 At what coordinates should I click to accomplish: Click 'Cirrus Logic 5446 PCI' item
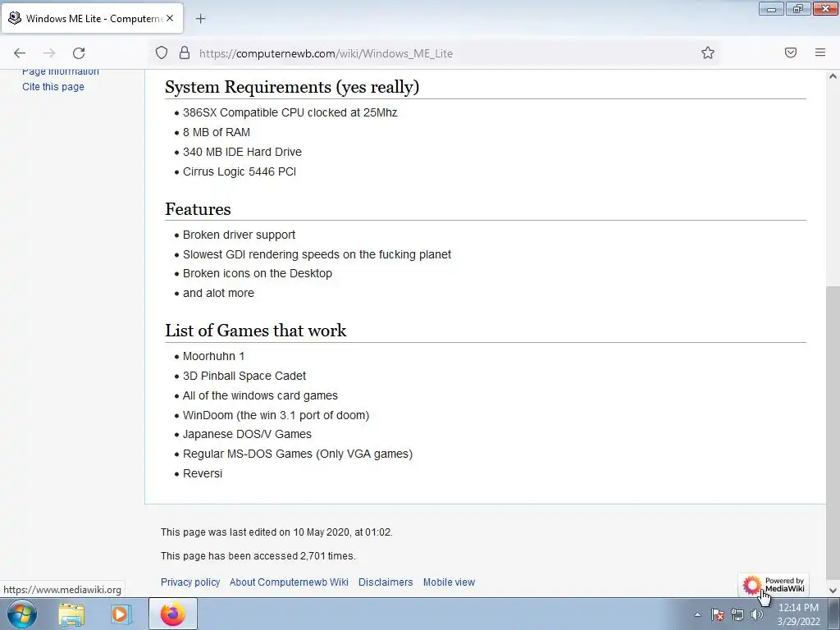point(240,171)
